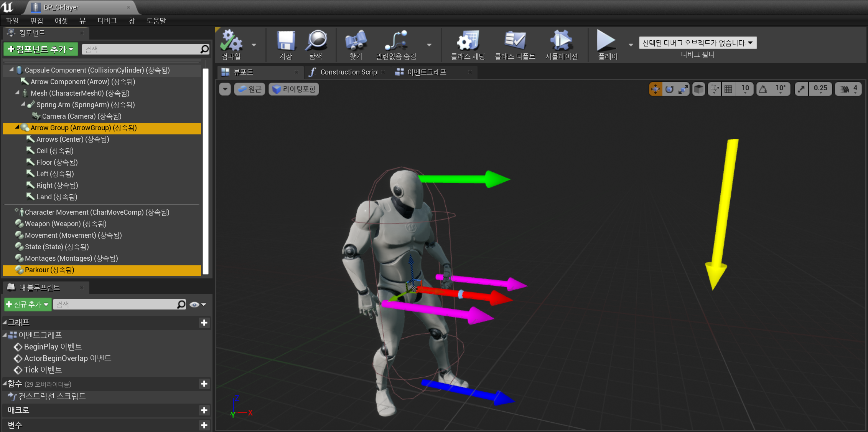Image resolution: width=868 pixels, height=432 pixels.
Task: Click the Play (플레이) button
Action: (x=606, y=41)
